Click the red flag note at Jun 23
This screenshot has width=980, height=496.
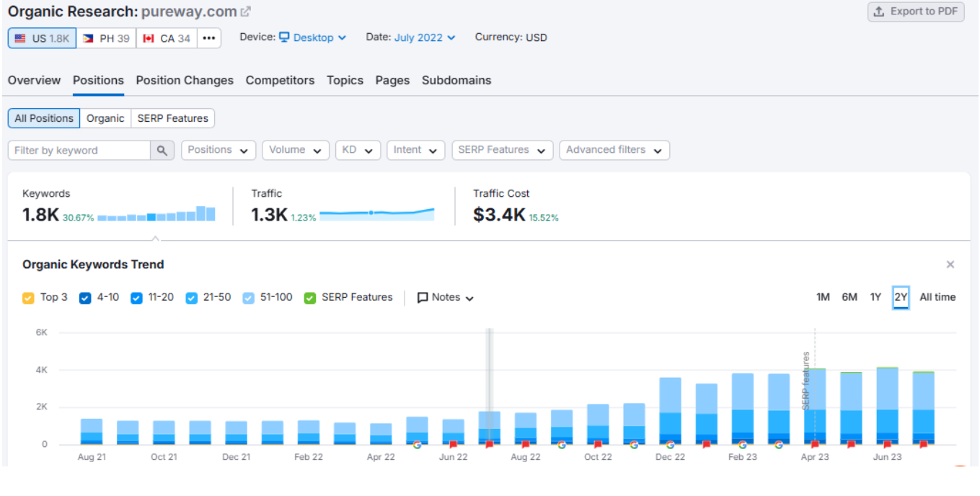(887, 445)
